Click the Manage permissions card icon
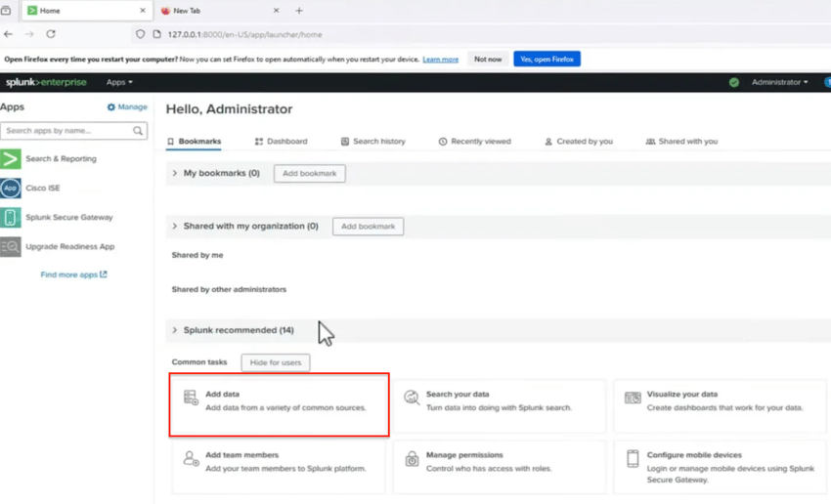Screen dimensions: 831x504 [x=412, y=458]
